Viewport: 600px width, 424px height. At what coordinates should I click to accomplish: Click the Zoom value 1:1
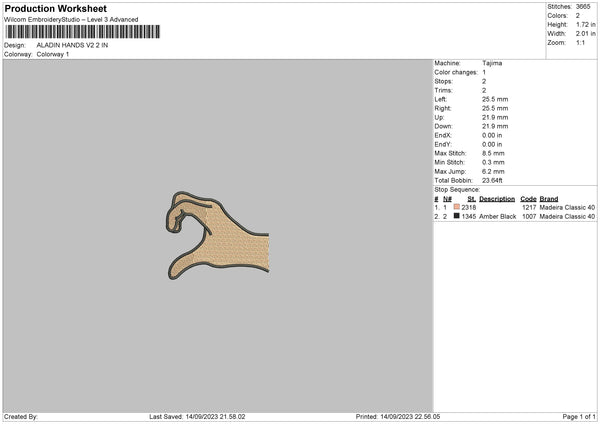click(x=580, y=42)
